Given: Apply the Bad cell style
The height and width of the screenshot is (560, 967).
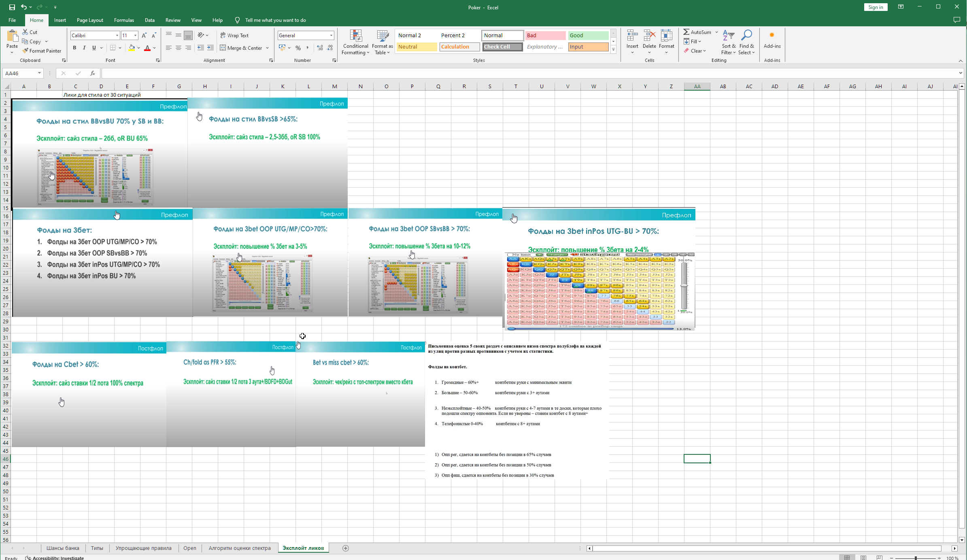Looking at the screenshot, I should (x=545, y=36).
